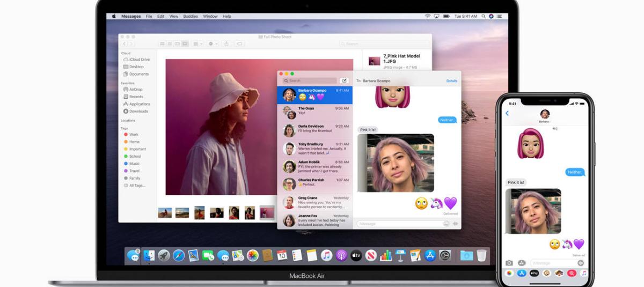Open Pages document icon in Dock
This screenshot has width=644, height=287.
(415, 255)
